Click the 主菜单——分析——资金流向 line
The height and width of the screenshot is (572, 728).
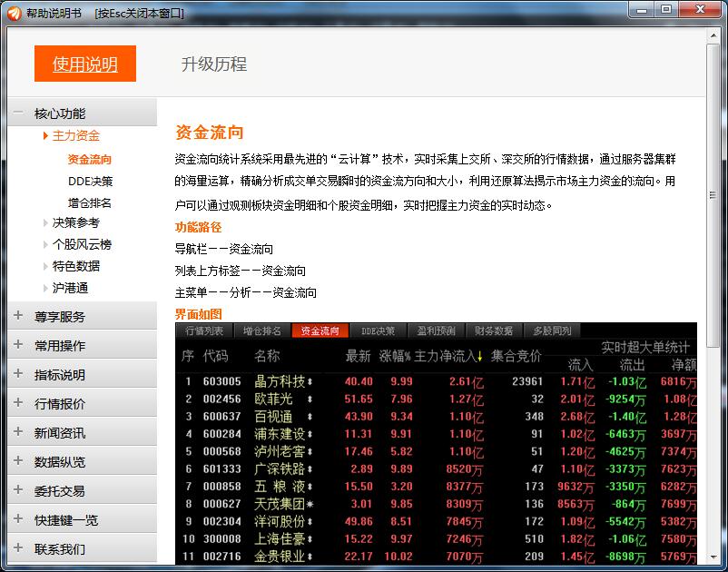246,292
